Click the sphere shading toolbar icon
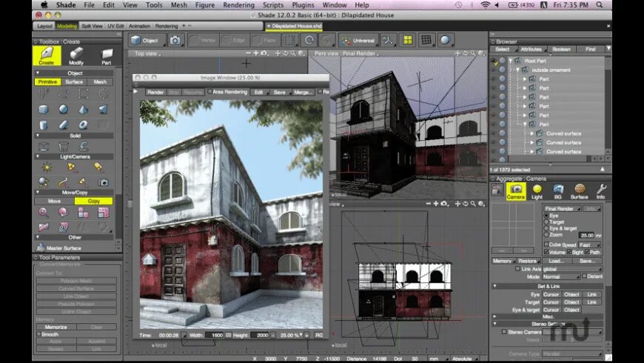 [x=445, y=40]
